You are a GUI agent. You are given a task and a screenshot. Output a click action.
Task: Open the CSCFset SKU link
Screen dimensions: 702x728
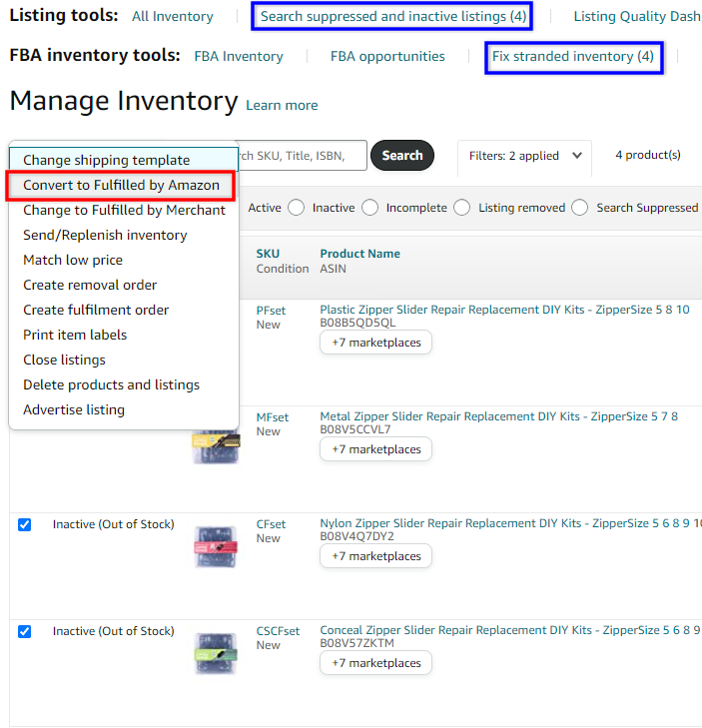pos(279,631)
